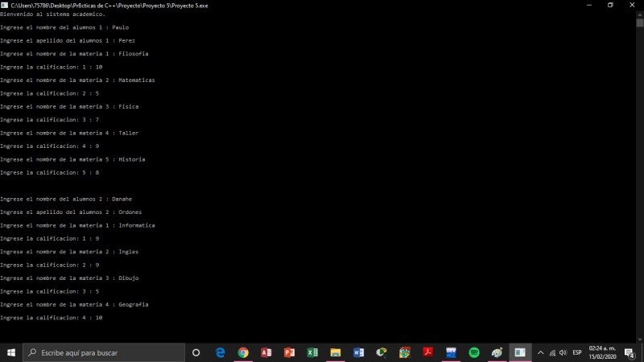The width and height of the screenshot is (644, 362).
Task: Open the Wi-Fi network flyout
Action: (x=552, y=352)
